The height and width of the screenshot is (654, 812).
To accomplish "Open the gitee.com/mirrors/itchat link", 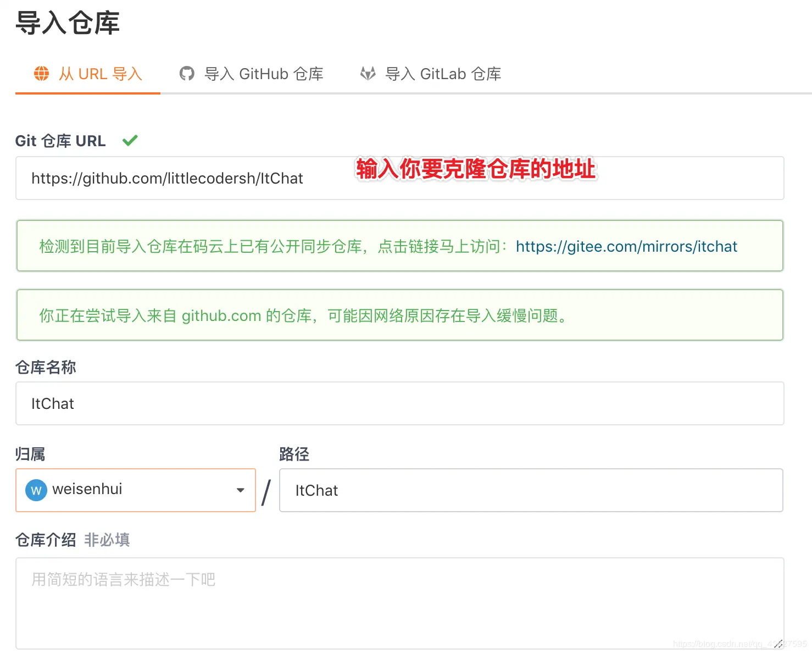I will [626, 246].
